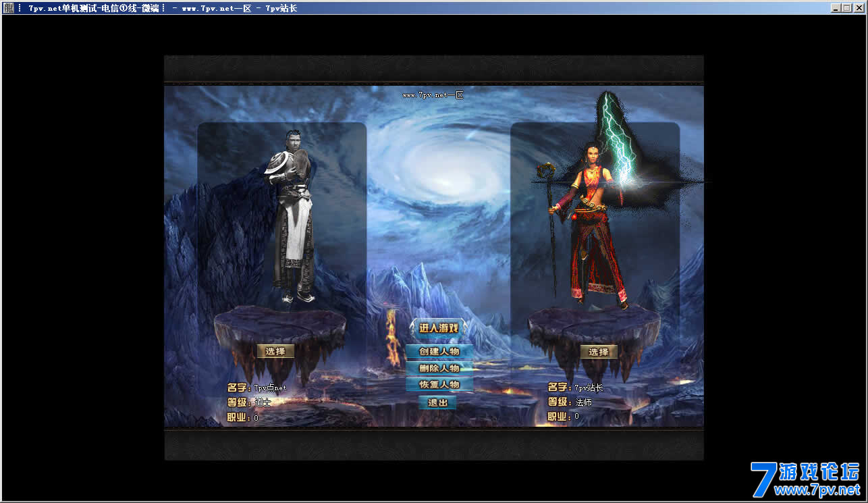Open 创建人物 create character

click(x=439, y=352)
